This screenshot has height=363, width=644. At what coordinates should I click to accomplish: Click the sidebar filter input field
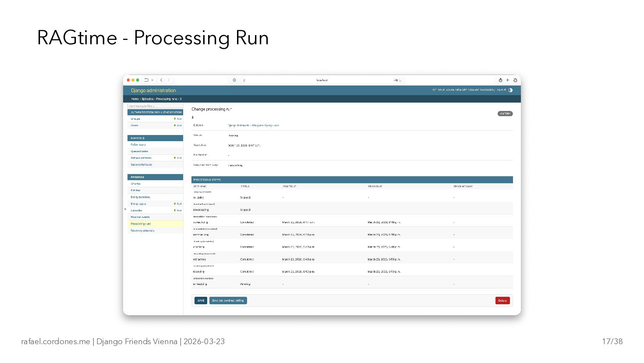click(x=155, y=106)
